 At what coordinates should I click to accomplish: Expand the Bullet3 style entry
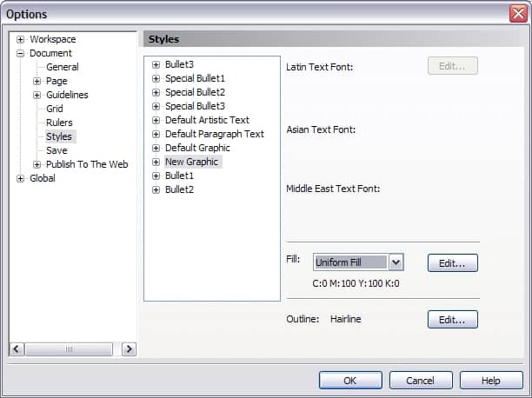pos(156,64)
